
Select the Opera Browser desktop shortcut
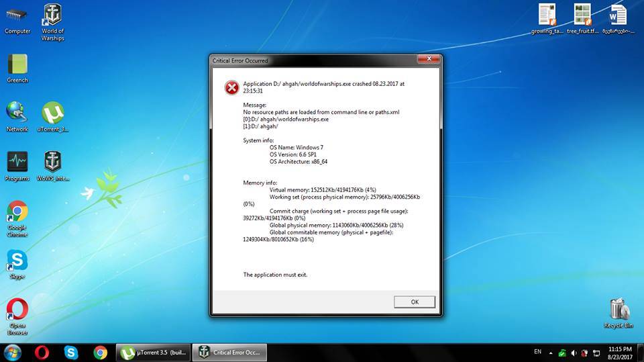coord(17,317)
